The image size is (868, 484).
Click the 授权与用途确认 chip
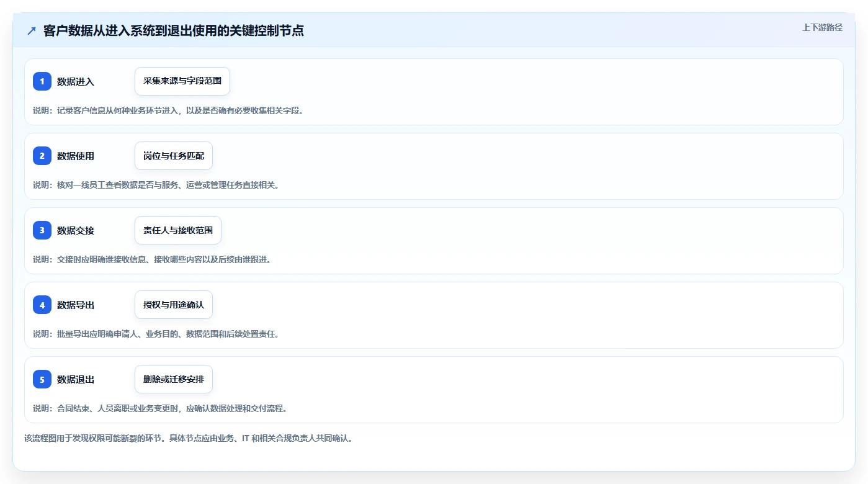coord(174,305)
